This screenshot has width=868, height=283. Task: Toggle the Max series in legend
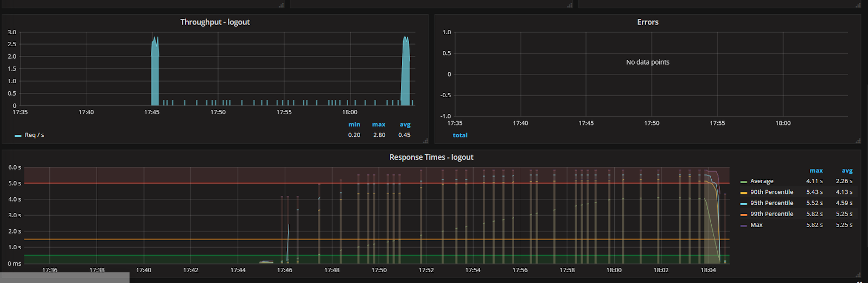coord(756,225)
